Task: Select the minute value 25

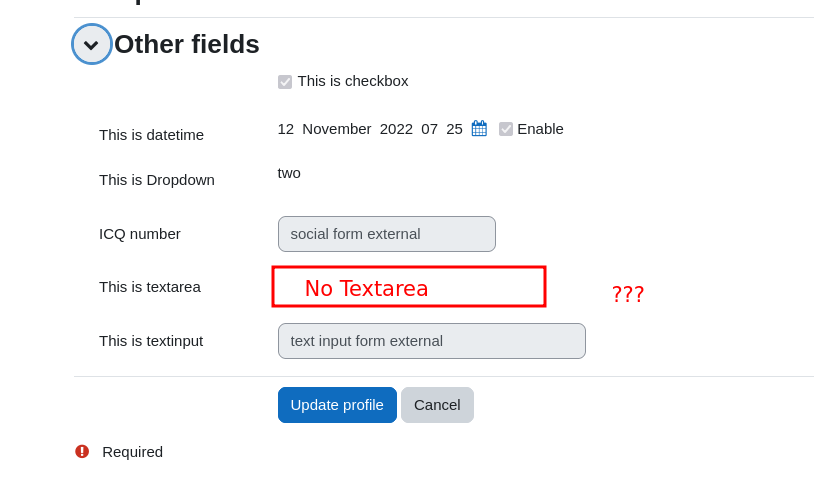Action: [x=454, y=129]
